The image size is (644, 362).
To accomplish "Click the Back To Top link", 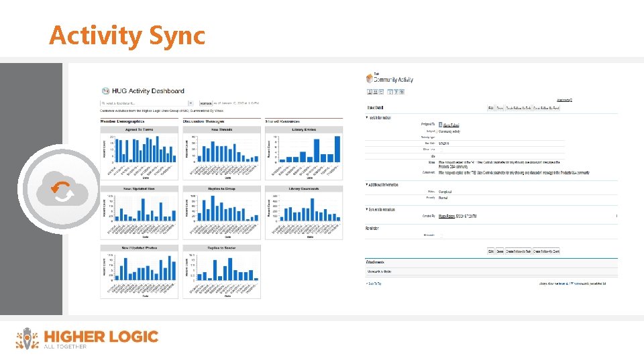I will (x=374, y=284).
